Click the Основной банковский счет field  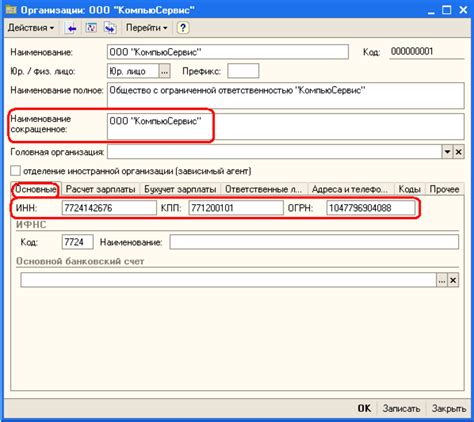(228, 280)
